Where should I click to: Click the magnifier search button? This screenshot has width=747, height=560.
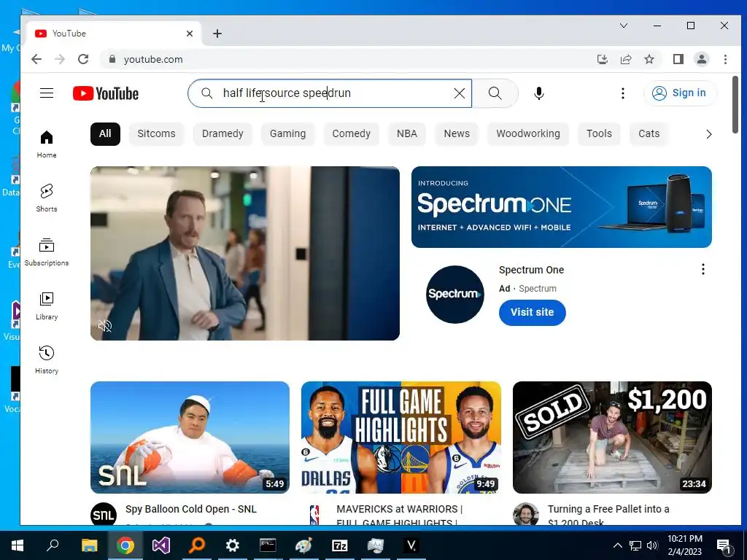tap(495, 93)
